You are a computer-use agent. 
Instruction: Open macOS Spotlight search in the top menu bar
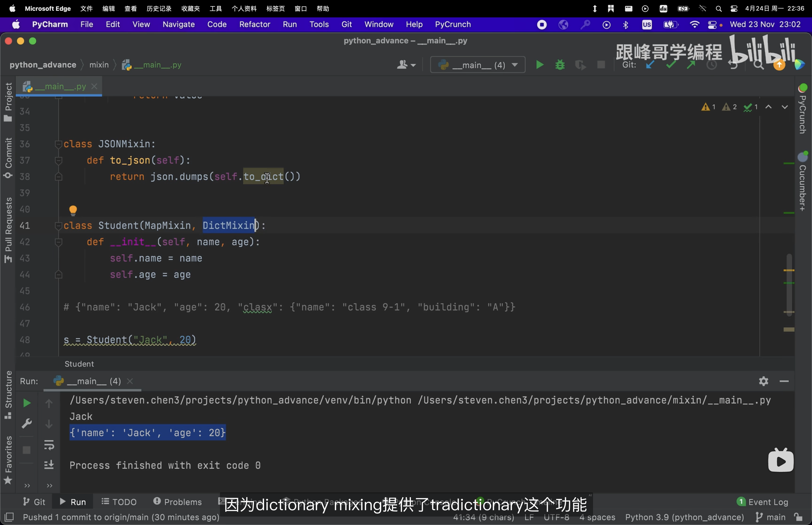tap(719, 8)
